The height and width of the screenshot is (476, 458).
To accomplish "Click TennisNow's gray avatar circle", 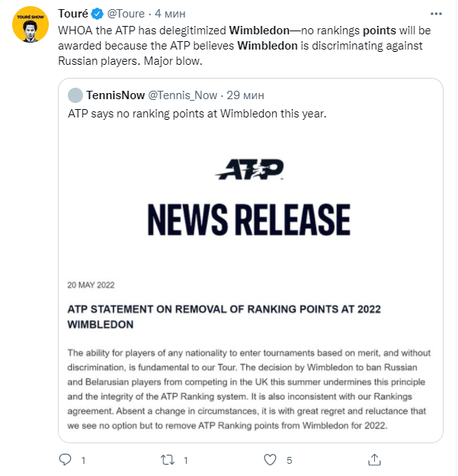I will [x=75, y=95].
